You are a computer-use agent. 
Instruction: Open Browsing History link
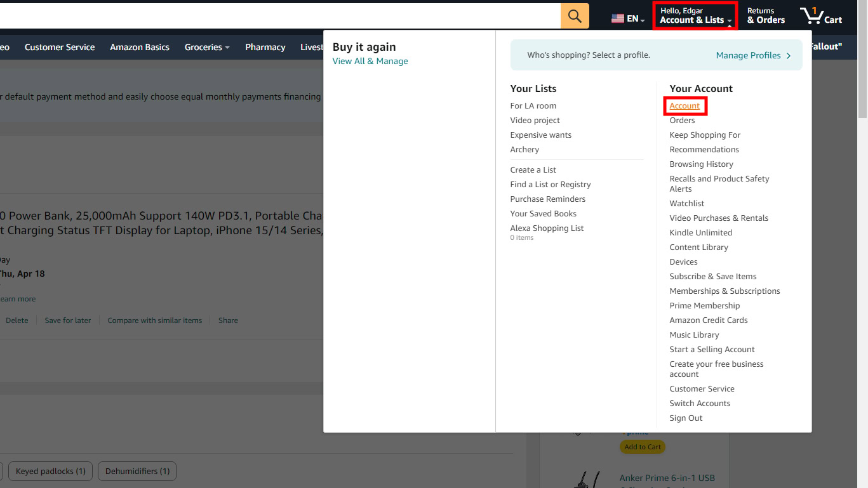click(701, 164)
